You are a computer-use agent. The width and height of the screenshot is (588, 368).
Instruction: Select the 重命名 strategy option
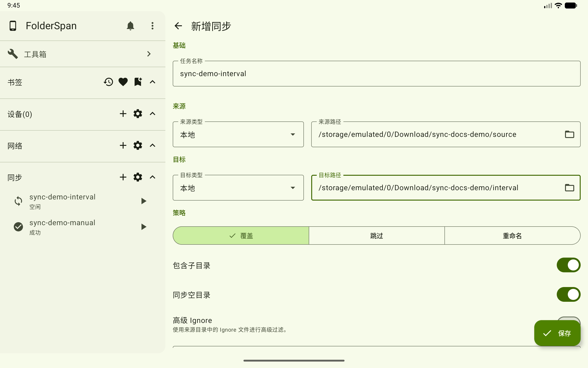click(x=512, y=236)
